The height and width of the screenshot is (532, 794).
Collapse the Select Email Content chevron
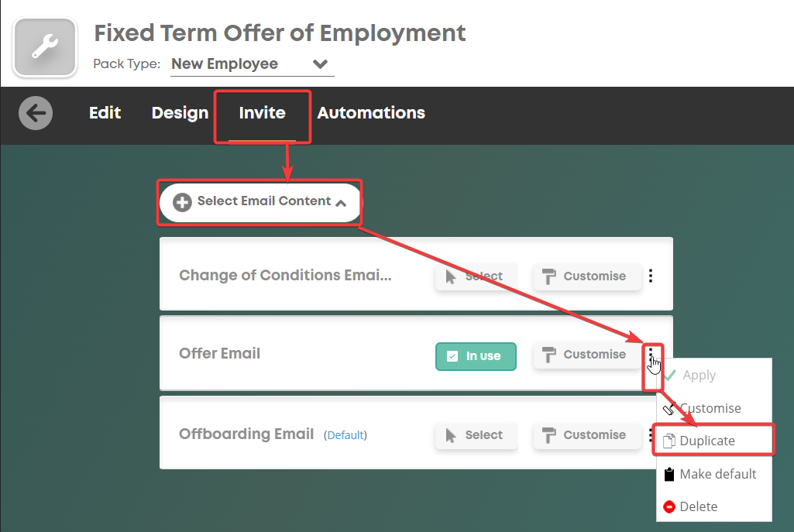click(x=342, y=203)
